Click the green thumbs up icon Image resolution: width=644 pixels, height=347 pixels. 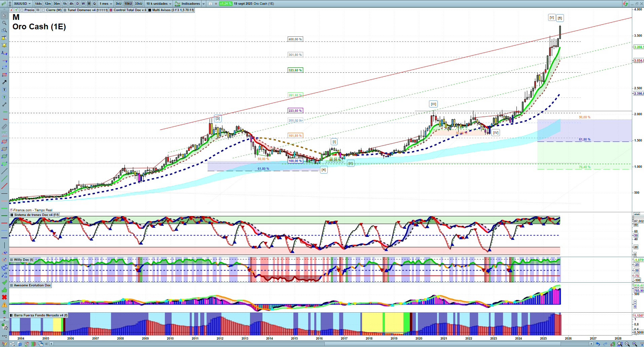click(4, 290)
